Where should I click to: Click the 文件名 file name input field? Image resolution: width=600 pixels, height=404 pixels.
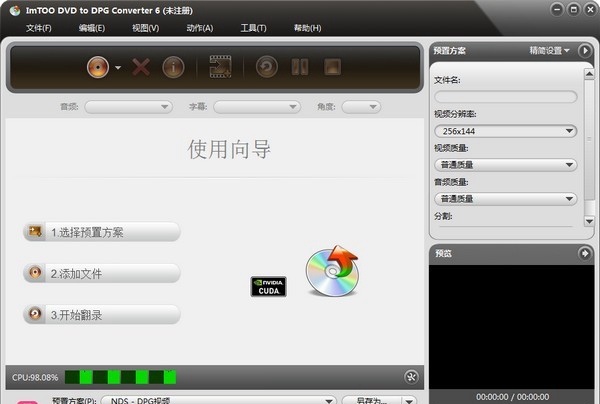pyautogui.click(x=505, y=97)
